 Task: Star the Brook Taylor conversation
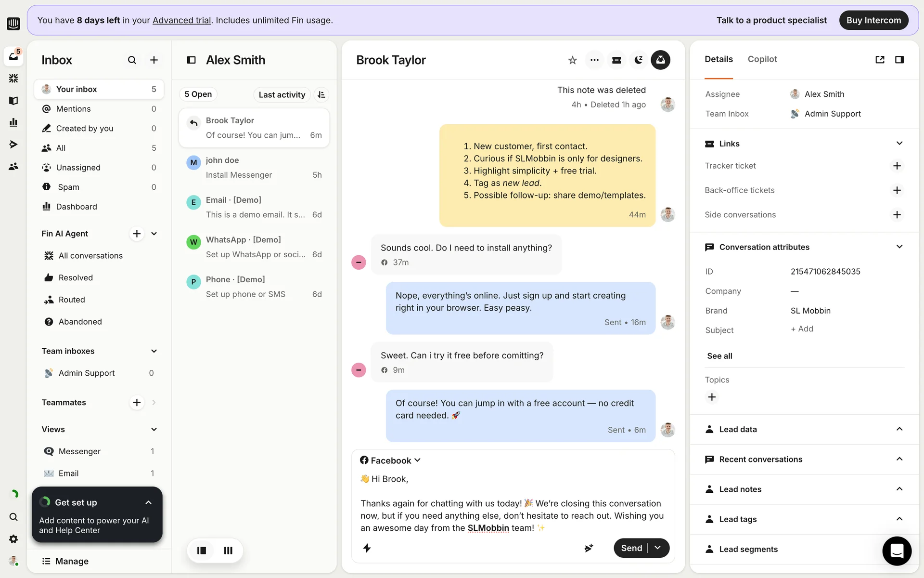(572, 60)
